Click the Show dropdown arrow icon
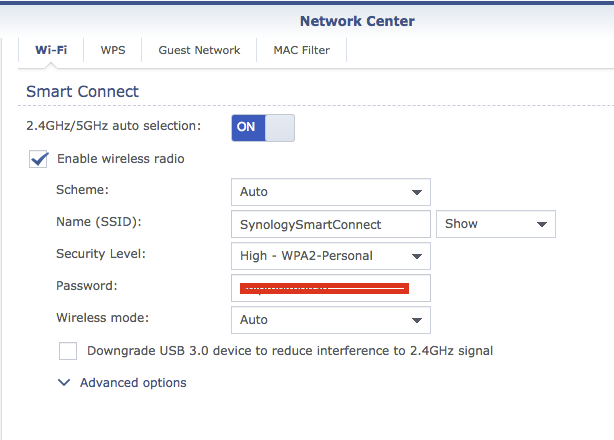 coord(541,224)
